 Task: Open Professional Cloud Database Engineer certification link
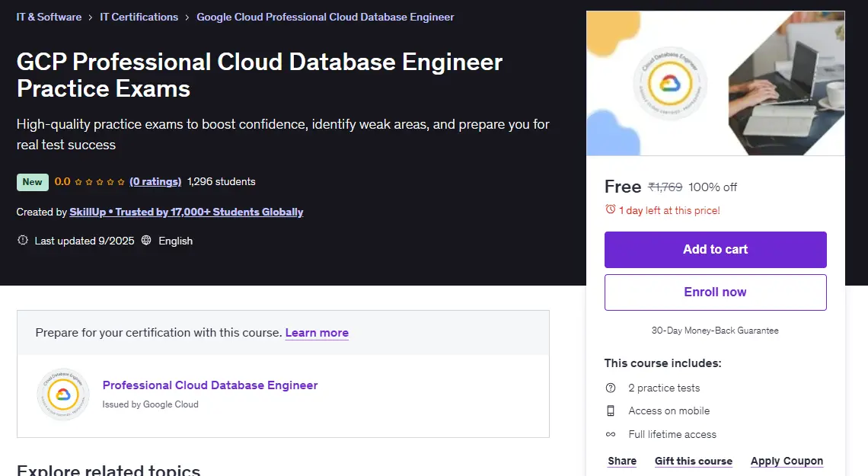click(210, 385)
